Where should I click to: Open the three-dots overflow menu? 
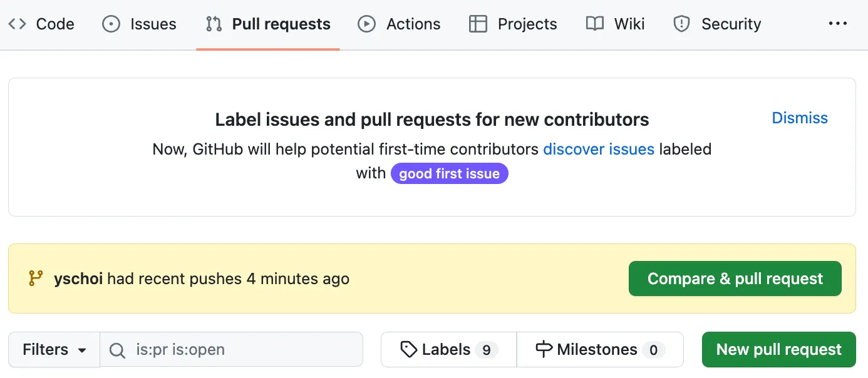point(837,24)
